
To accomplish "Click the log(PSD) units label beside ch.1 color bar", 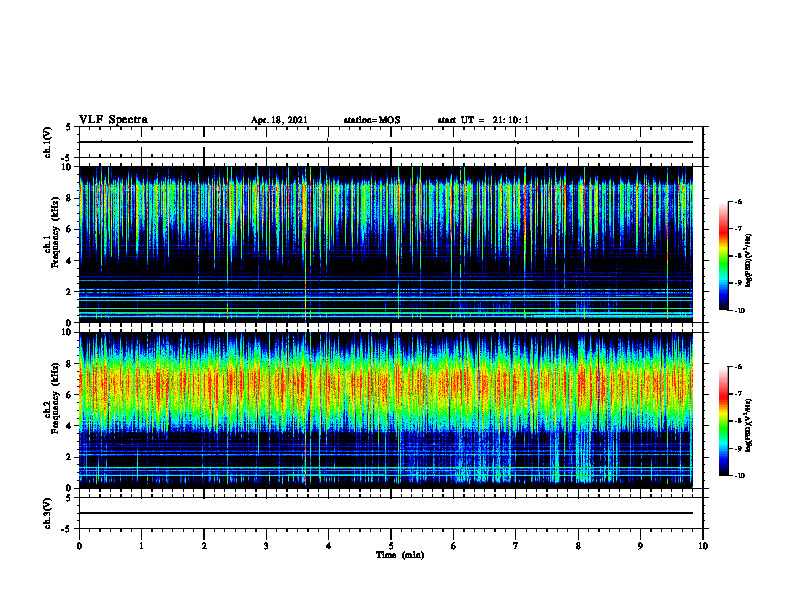I will pyautogui.click(x=749, y=260).
